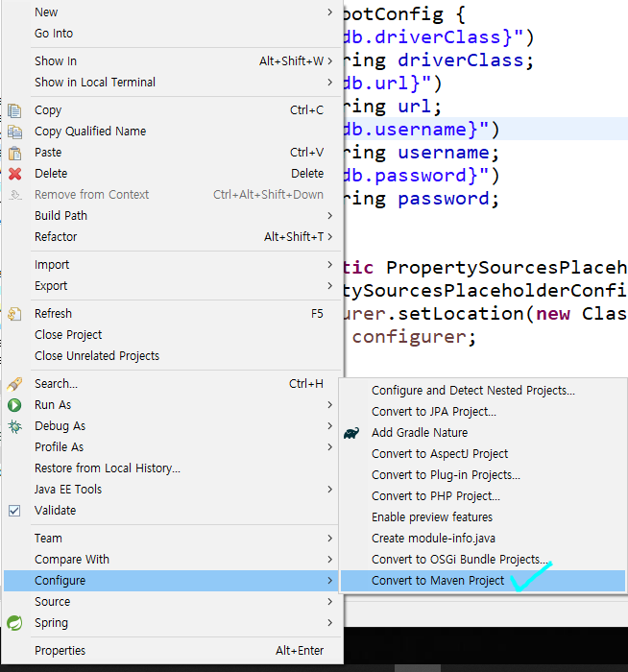This screenshot has width=628, height=672.
Task: Select Go Into menu entry
Action: point(172,34)
